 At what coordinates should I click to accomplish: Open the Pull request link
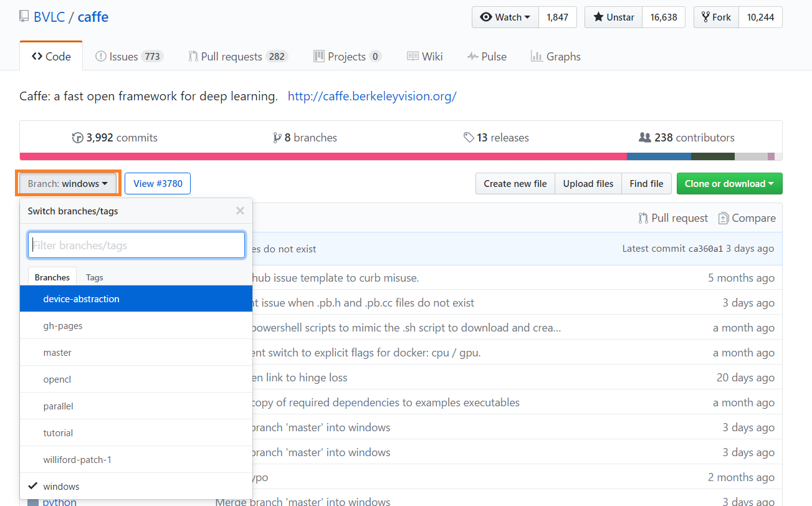point(674,218)
